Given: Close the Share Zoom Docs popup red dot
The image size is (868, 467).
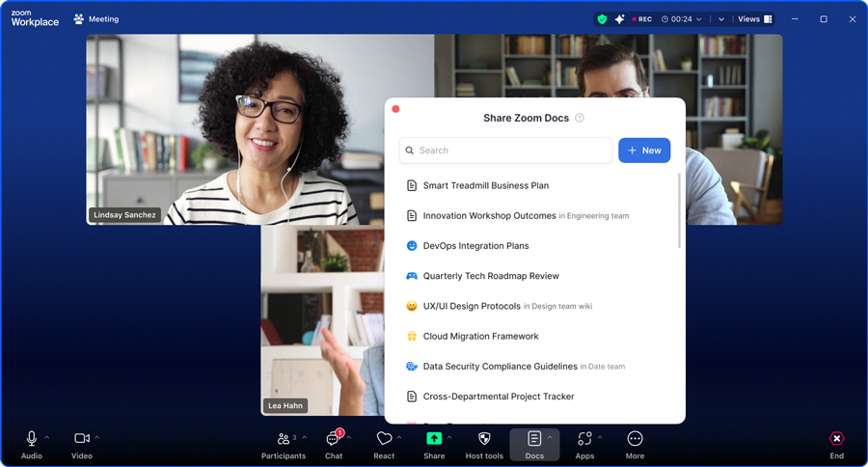Looking at the screenshot, I should (395, 109).
